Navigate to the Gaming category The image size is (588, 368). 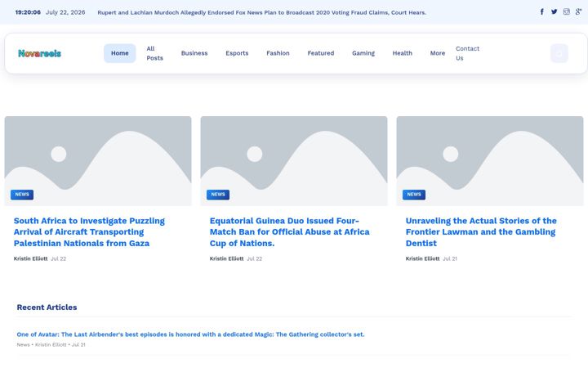click(x=363, y=53)
